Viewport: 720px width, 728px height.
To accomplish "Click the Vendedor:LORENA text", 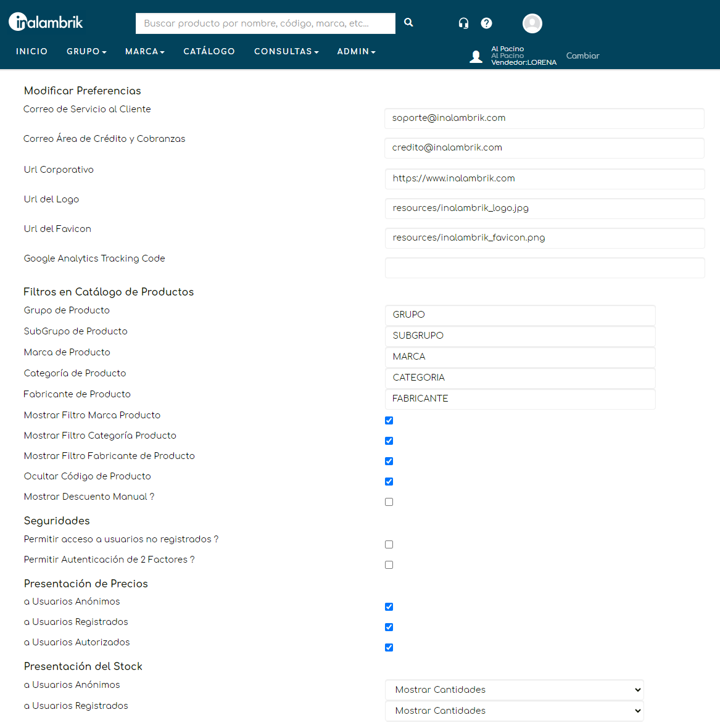I will pos(524,63).
